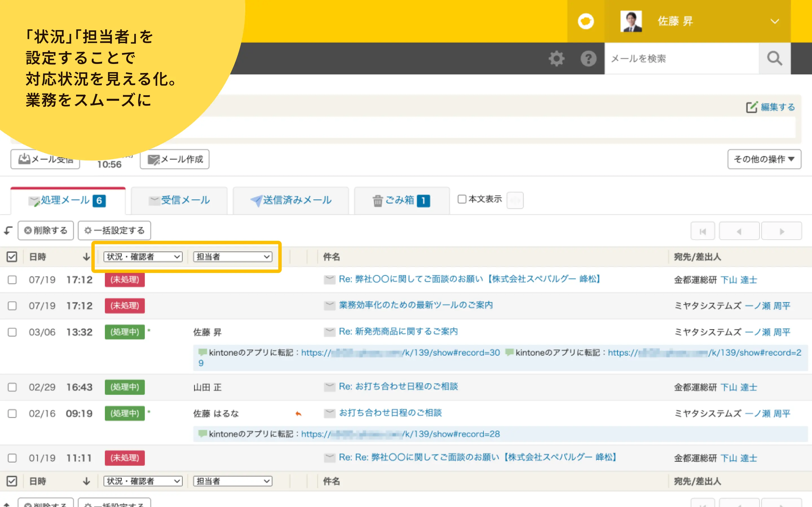Image resolution: width=812 pixels, height=507 pixels.
Task: Go to next page arrow
Action: 782,231
